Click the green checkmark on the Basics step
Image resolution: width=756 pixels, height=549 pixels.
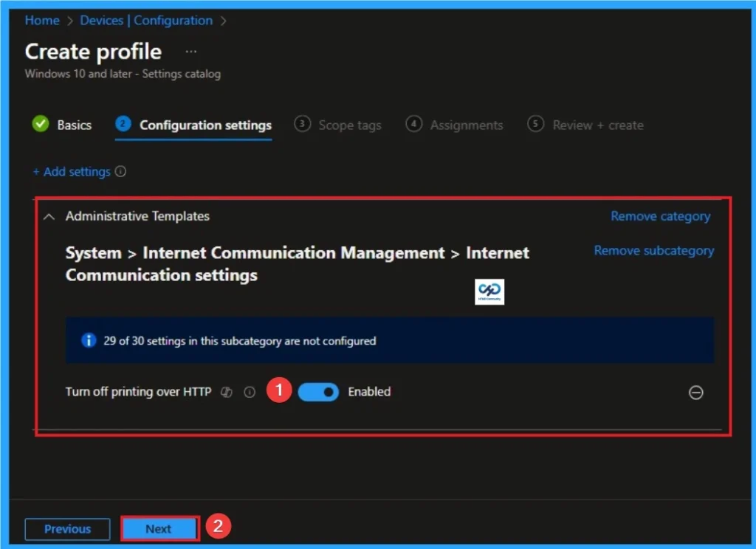coord(41,125)
